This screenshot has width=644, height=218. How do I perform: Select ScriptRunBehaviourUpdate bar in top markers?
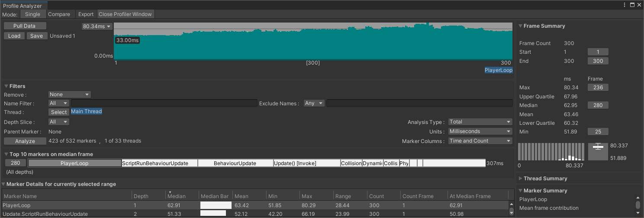tap(160, 163)
